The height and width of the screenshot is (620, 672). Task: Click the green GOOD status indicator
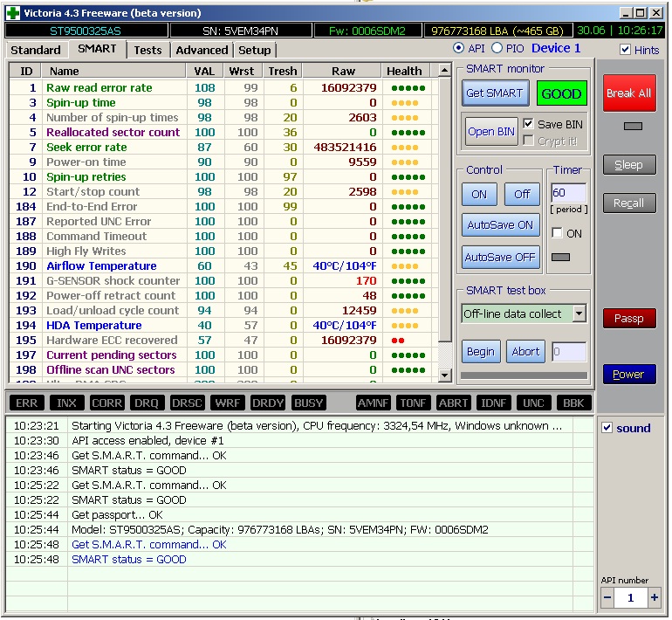click(x=561, y=93)
